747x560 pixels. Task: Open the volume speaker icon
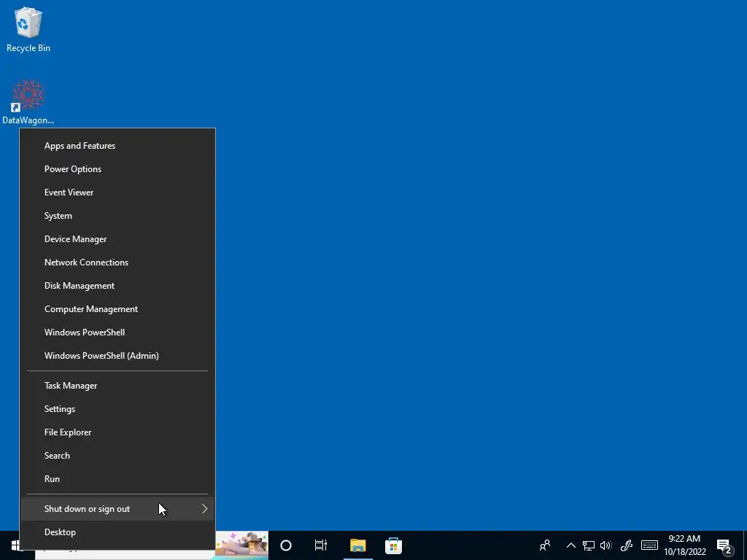(606, 545)
